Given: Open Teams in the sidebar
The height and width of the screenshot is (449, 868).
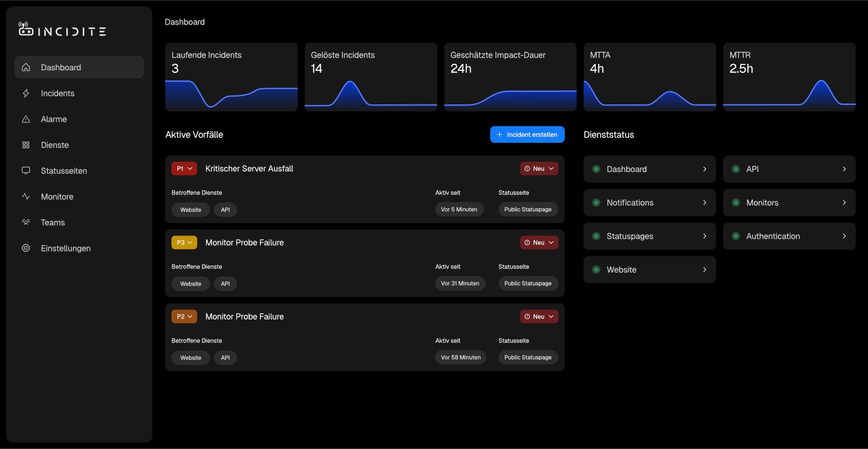Looking at the screenshot, I should click(79, 222).
